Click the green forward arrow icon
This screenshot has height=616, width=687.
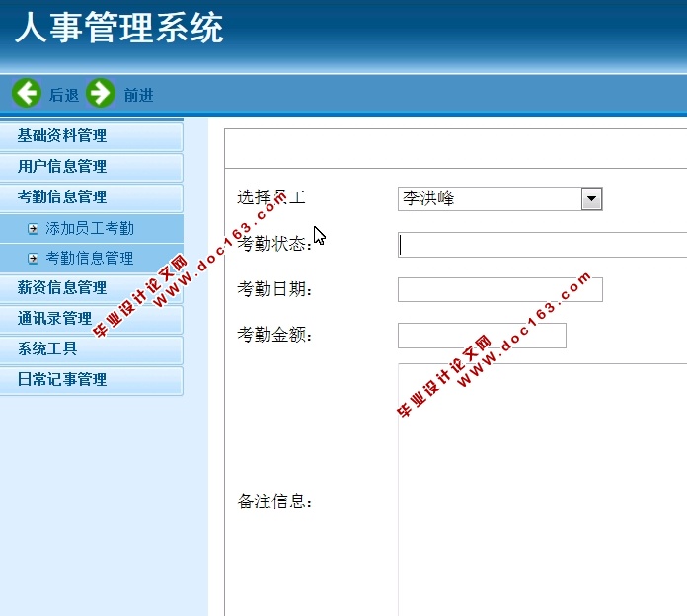click(x=101, y=94)
